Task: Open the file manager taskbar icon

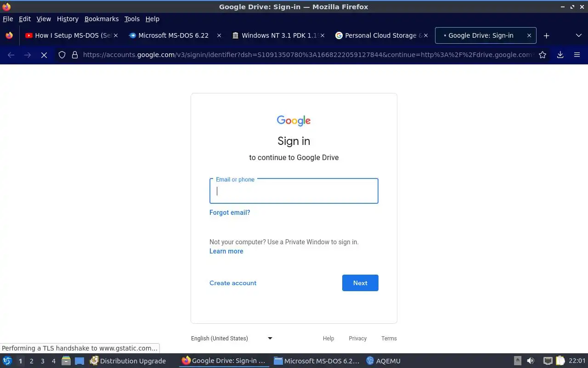Action: coord(66,361)
